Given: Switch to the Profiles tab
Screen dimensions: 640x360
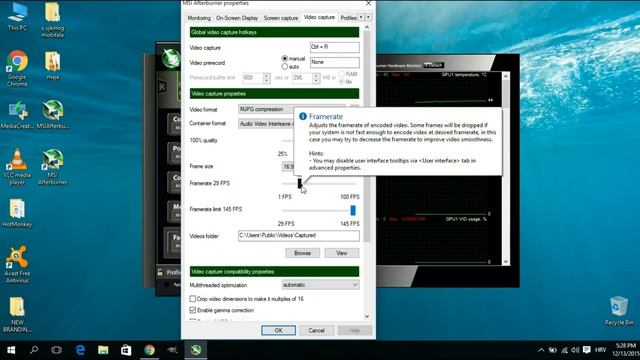Looking at the screenshot, I should [348, 18].
